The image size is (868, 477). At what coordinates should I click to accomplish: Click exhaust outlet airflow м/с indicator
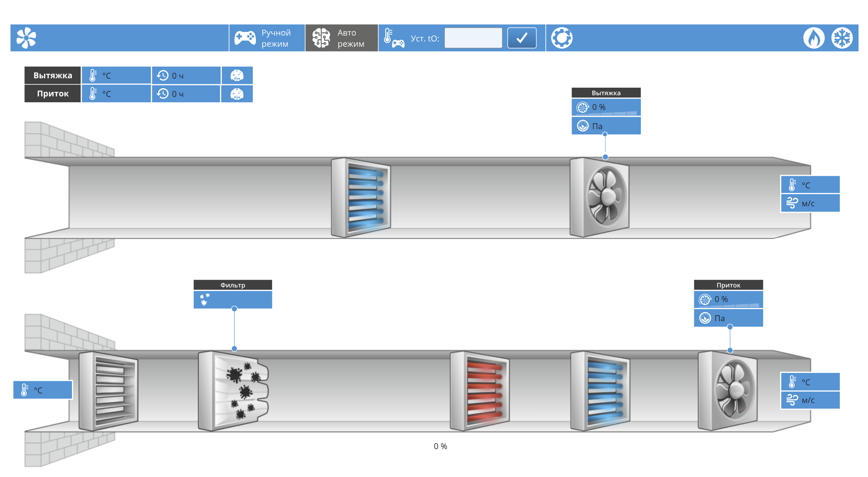pos(810,203)
